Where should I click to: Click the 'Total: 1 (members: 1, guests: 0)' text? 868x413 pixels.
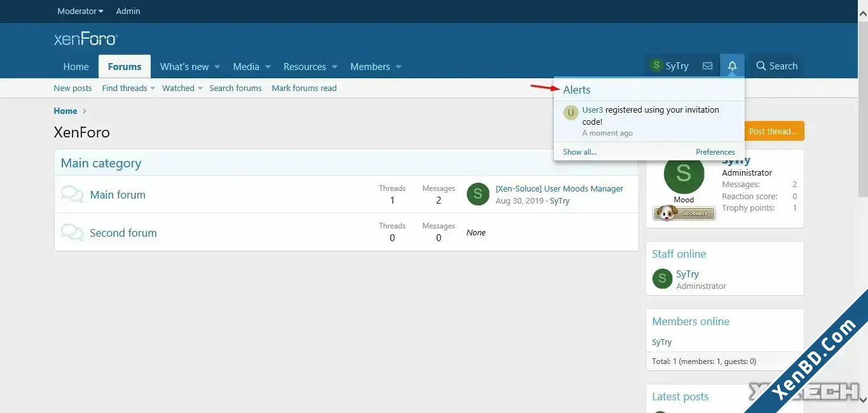coord(704,361)
